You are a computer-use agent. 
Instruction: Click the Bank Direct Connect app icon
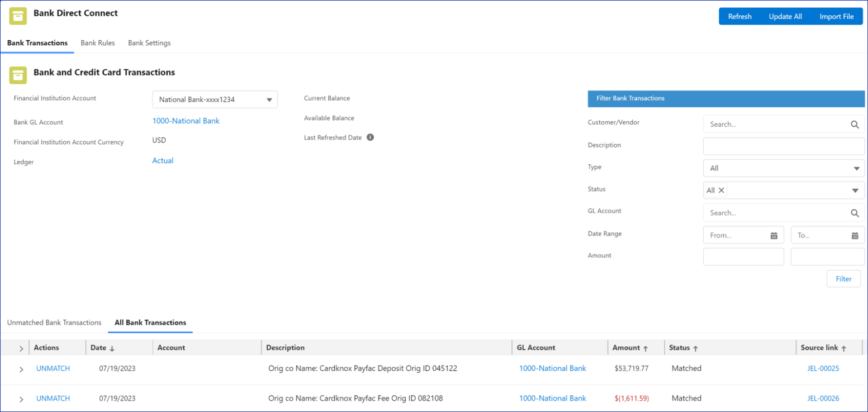click(x=18, y=16)
